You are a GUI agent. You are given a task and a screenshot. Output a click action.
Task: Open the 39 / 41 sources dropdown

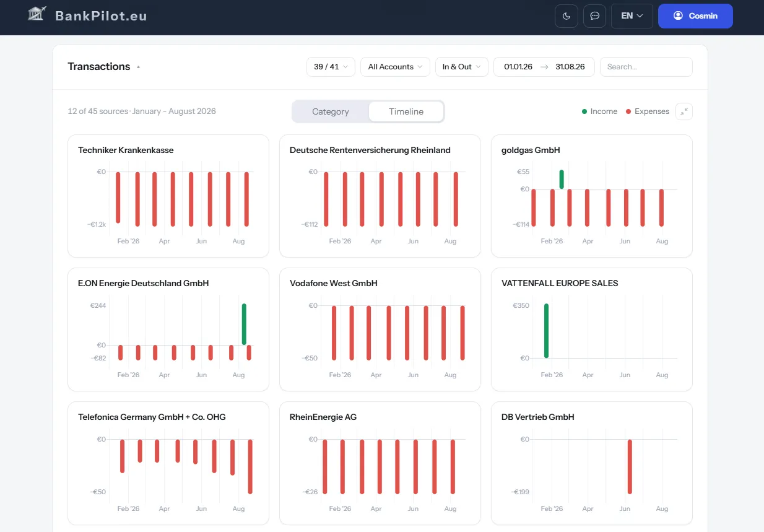(331, 67)
